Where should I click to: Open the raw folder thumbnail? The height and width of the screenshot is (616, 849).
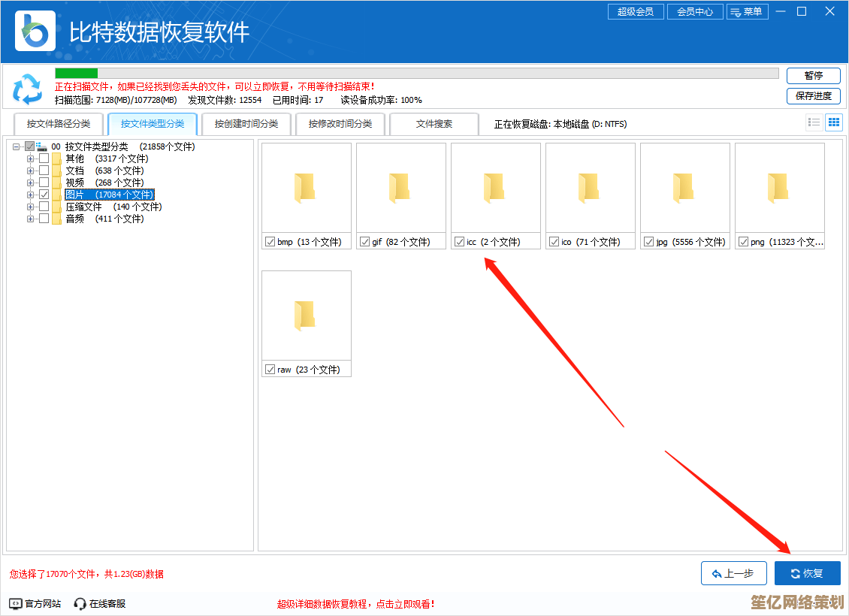pos(305,316)
